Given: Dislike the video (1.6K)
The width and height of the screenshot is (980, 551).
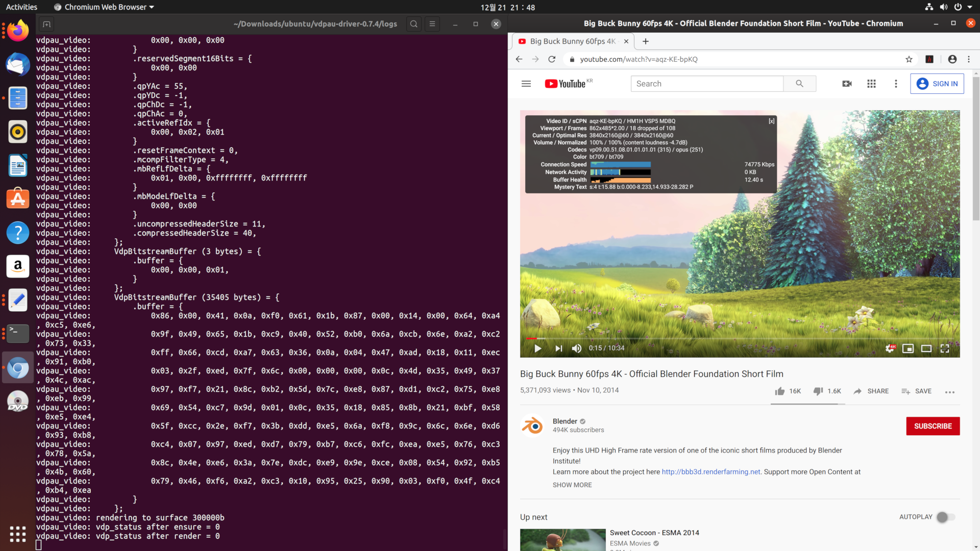Looking at the screenshot, I should click(827, 391).
